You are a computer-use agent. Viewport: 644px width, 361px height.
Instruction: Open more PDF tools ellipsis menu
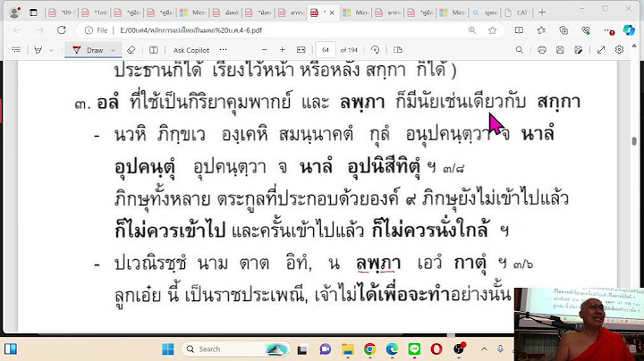(223, 50)
